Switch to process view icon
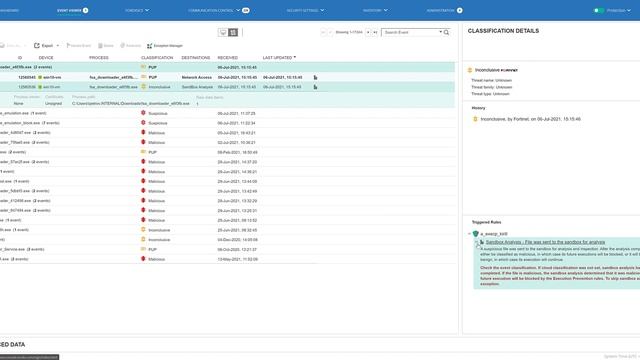640x360 pixels. coord(233,32)
